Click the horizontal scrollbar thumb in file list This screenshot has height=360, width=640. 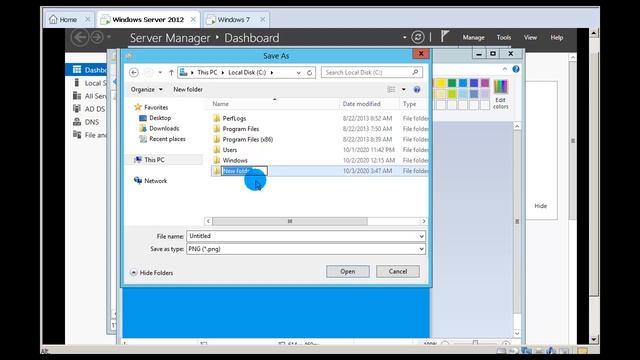point(289,221)
